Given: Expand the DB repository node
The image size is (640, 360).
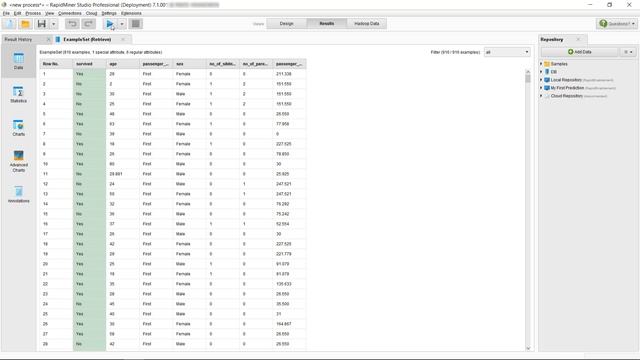Looking at the screenshot, I should point(541,72).
